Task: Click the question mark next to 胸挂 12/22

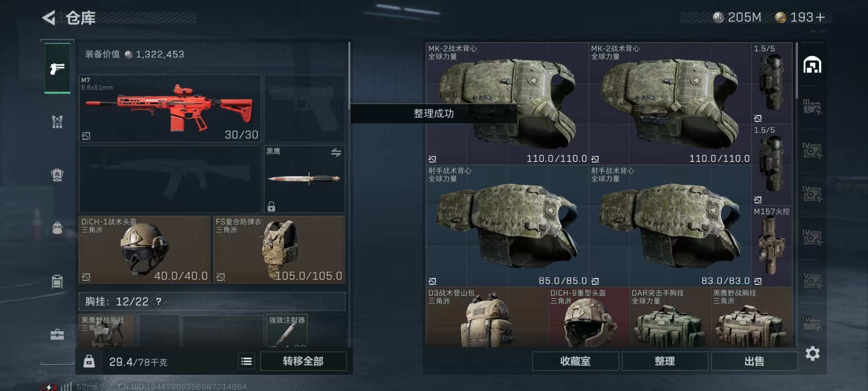Action: tap(159, 301)
